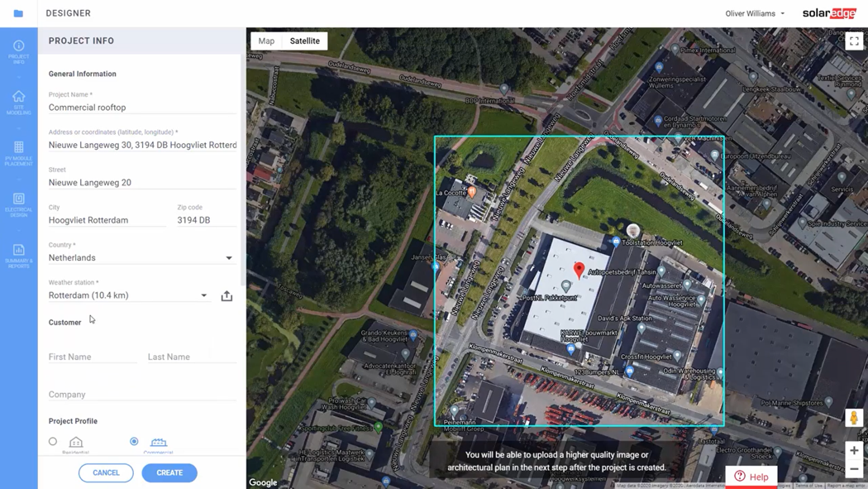868x489 pixels.
Task: Select the Commercial project profile radio
Action: click(134, 442)
